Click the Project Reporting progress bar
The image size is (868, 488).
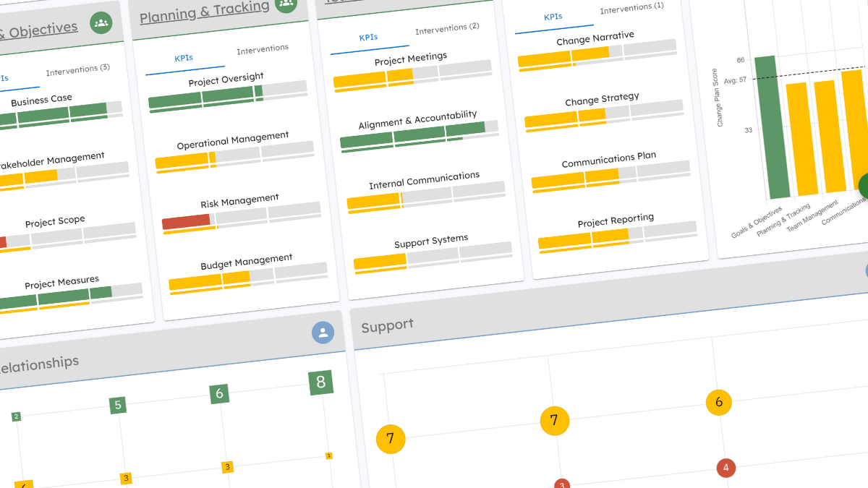pyautogui.click(x=617, y=239)
